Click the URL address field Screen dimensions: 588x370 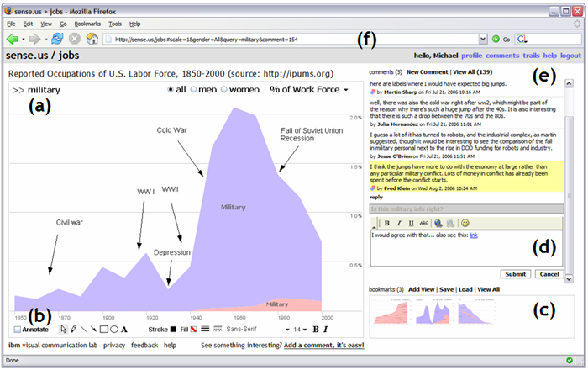click(x=291, y=39)
